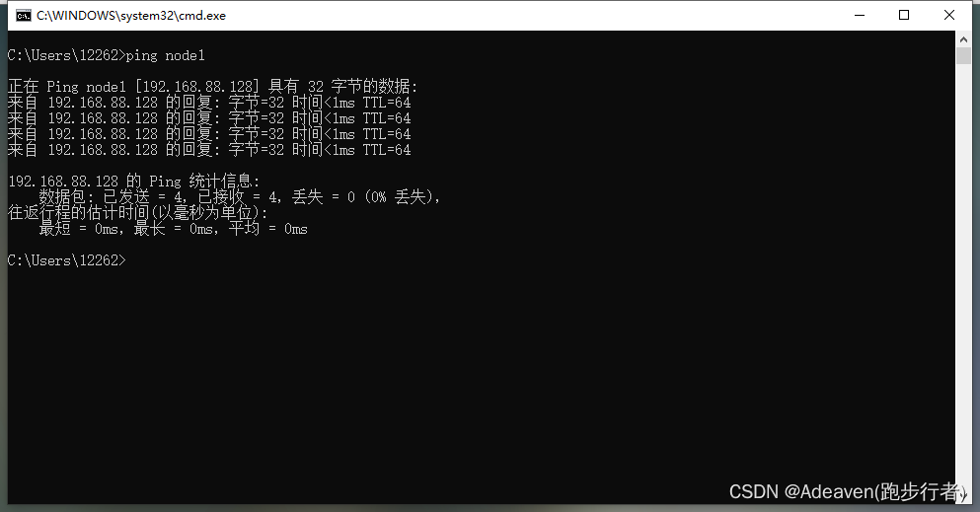Click the "(0% 丢失)" loss text
Screen dimensions: 980x512
click(403, 197)
